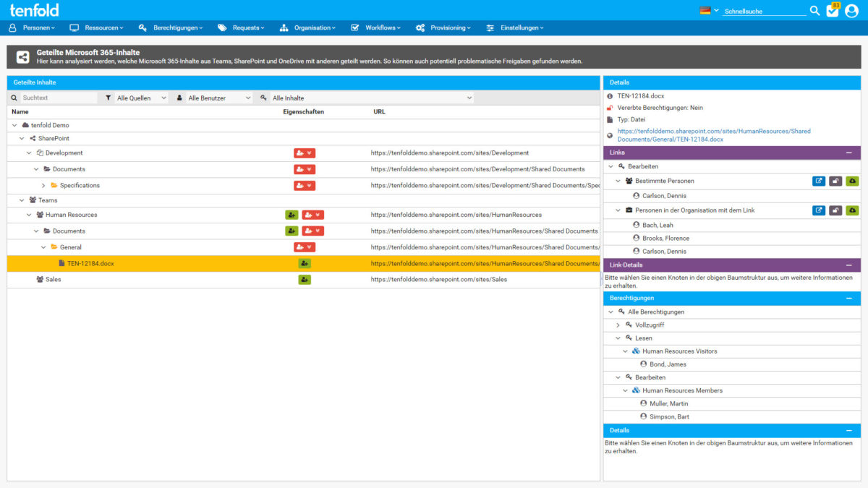Open the Ressourcen menu
Screen dimensions: 868x488
[96, 27]
